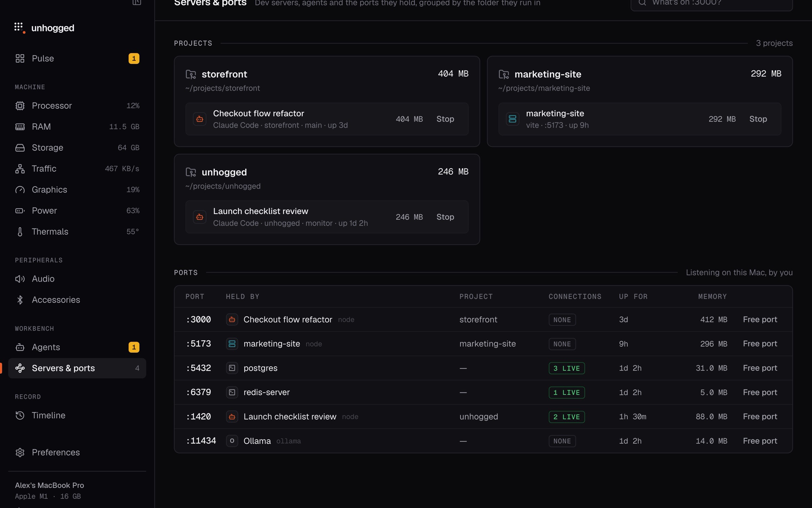
Task: Click the Preferences gear icon
Action: pyautogui.click(x=20, y=452)
